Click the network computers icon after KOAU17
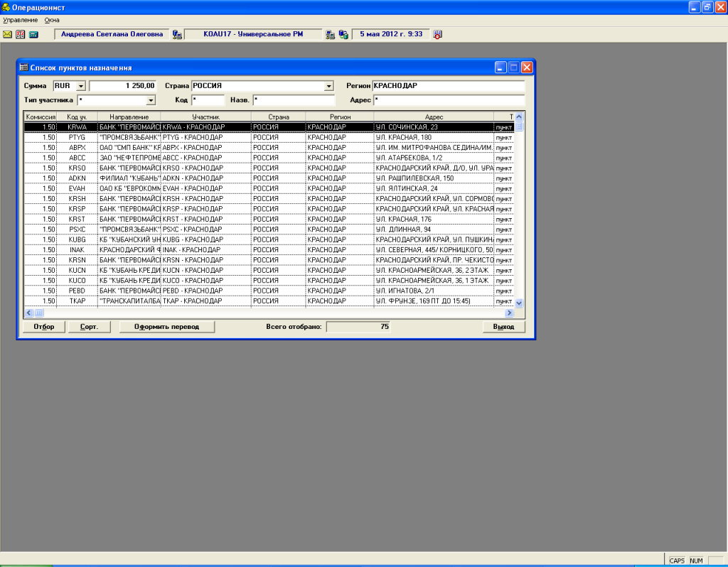Screen dimensions: 728x567 331,34
